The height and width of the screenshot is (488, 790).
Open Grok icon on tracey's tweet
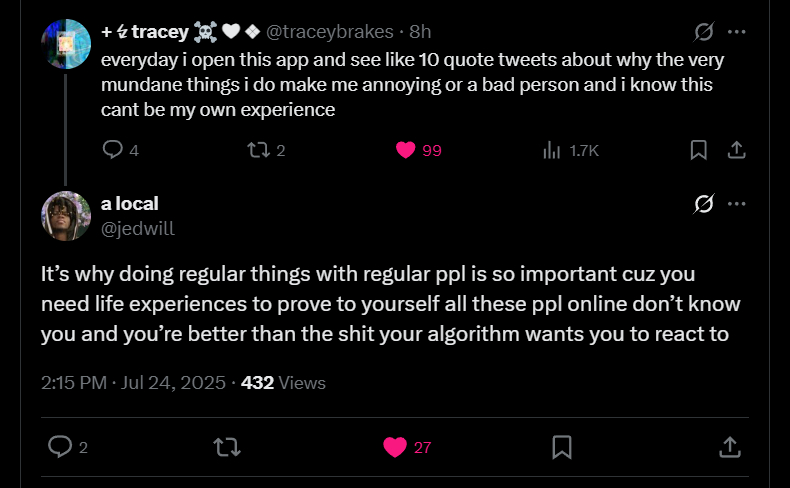704,31
